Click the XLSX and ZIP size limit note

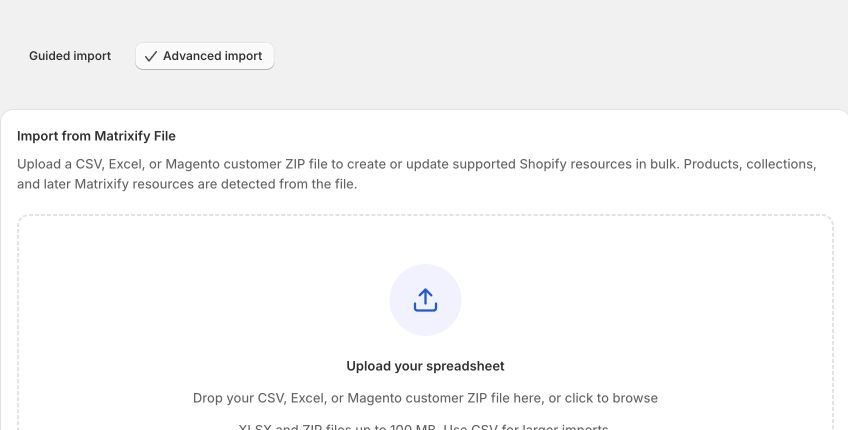[x=425, y=427]
